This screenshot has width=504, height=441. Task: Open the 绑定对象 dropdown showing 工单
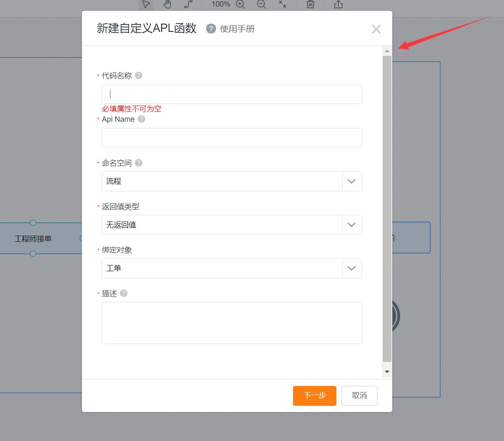click(x=232, y=268)
